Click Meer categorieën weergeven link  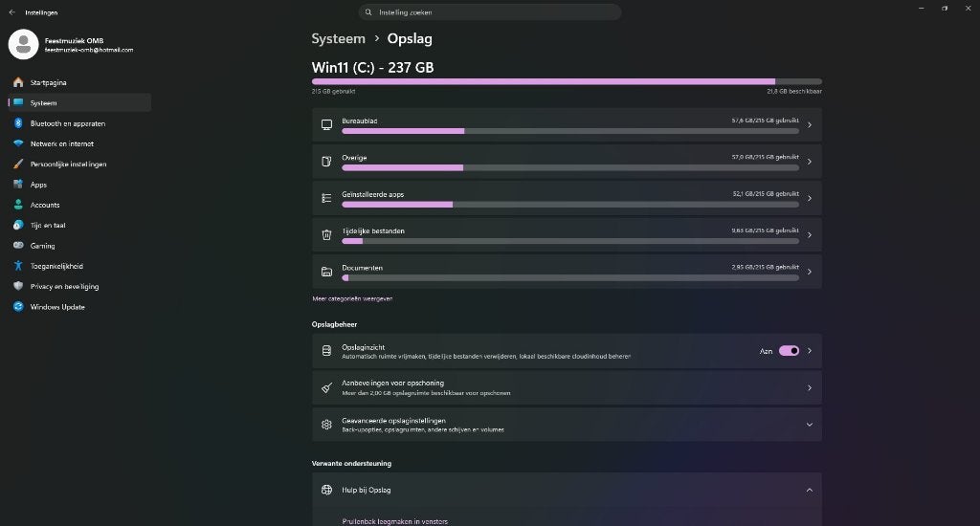(x=352, y=298)
